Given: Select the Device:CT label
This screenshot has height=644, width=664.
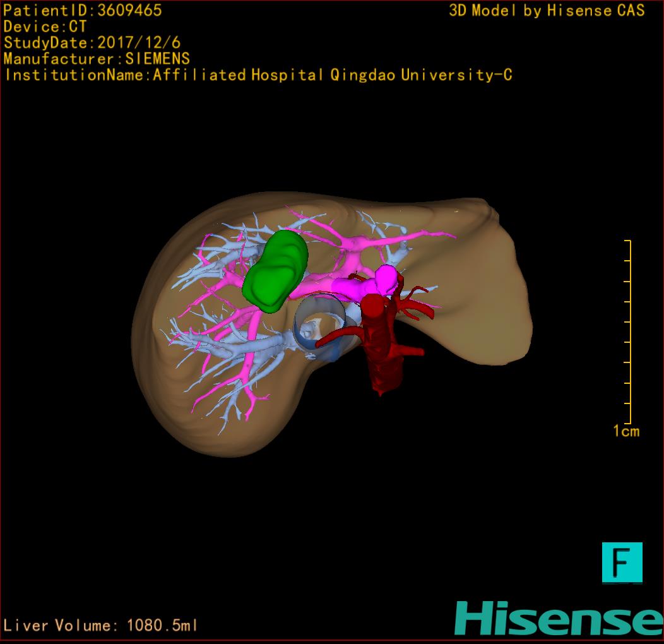Looking at the screenshot, I should 45,27.
